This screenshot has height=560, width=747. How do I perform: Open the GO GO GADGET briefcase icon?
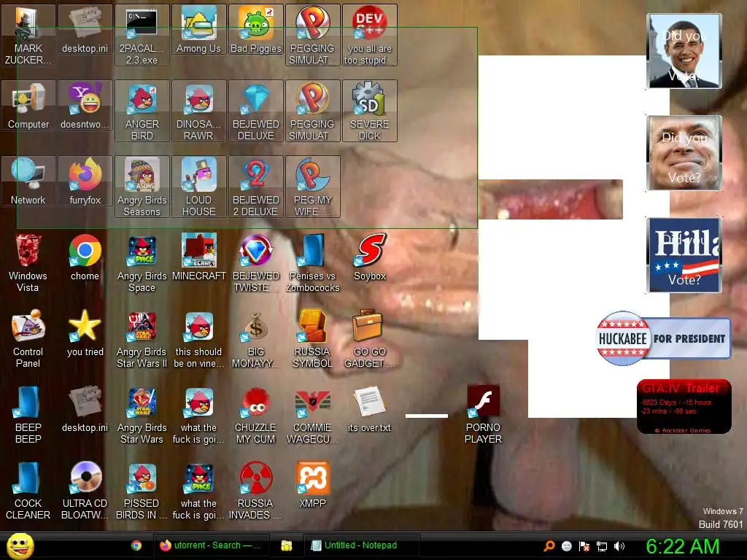point(370,338)
